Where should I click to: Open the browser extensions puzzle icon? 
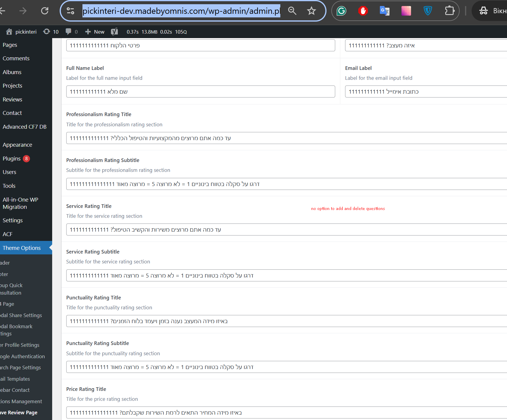pos(449,11)
